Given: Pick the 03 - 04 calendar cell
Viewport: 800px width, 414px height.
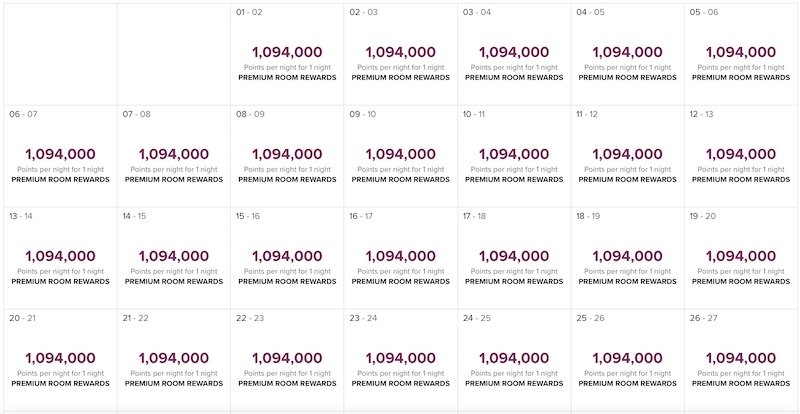Looking at the screenshot, I should (x=514, y=54).
